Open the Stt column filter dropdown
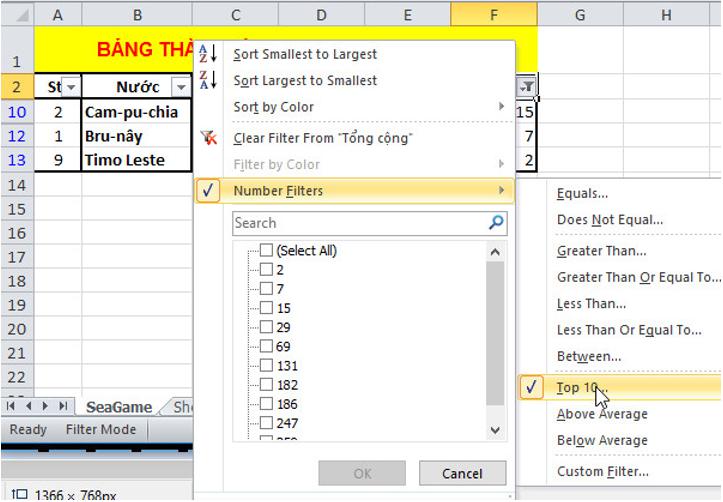The image size is (723, 502). click(x=71, y=87)
